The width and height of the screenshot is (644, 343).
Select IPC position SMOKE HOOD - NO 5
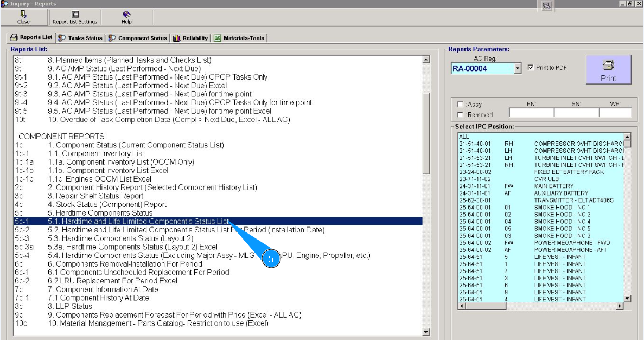541,229
